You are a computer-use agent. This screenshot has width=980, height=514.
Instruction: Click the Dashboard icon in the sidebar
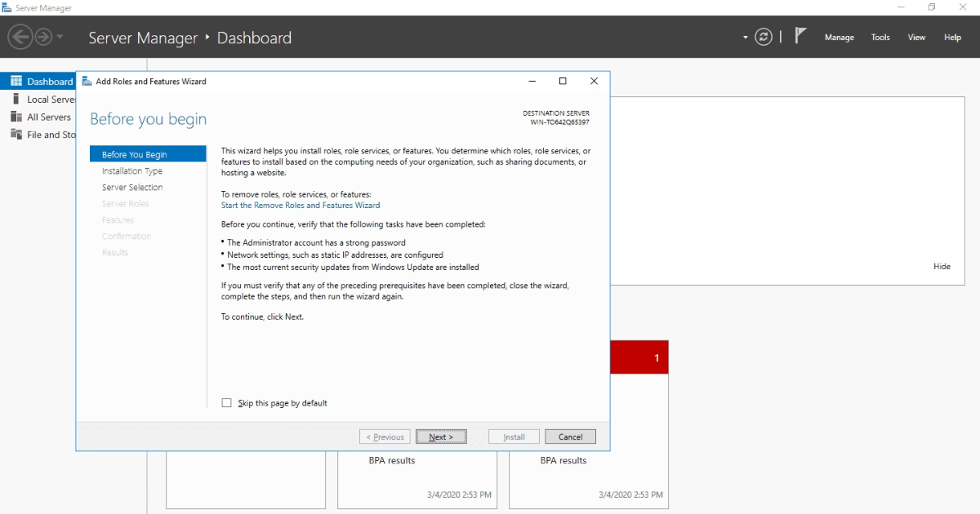[18, 81]
